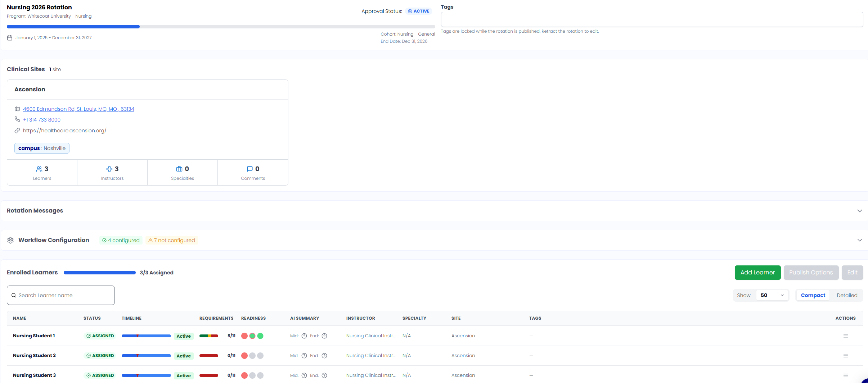
Task: Switch to Detailed view
Action: pyautogui.click(x=847, y=295)
